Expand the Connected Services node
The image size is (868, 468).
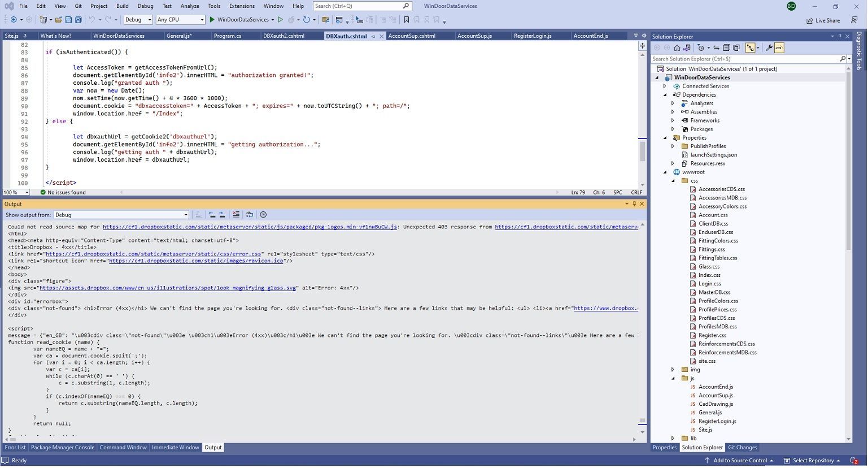pyautogui.click(x=665, y=86)
